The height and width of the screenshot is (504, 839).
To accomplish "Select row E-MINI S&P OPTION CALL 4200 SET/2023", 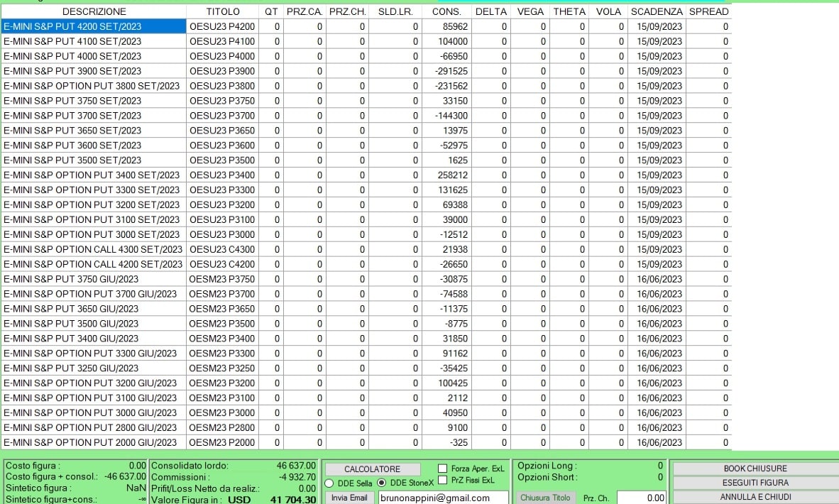I will click(366, 264).
